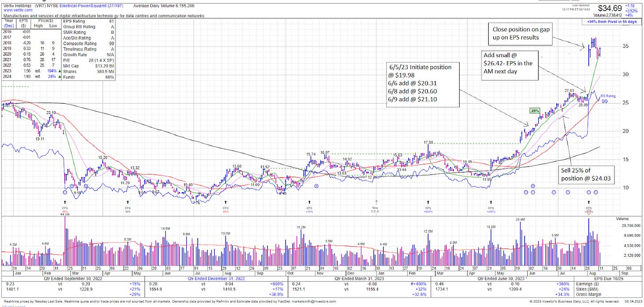Click the 19.11 price low label

[x=40, y=139]
